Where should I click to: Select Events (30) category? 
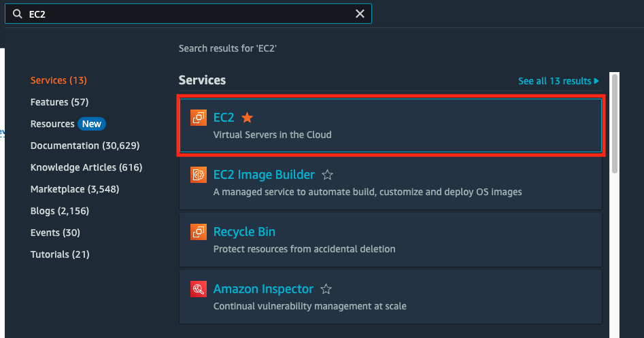(55, 233)
